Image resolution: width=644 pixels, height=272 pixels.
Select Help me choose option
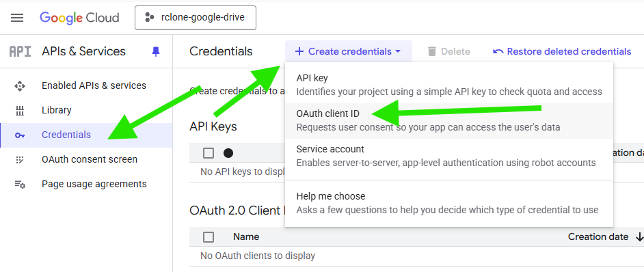(x=449, y=203)
